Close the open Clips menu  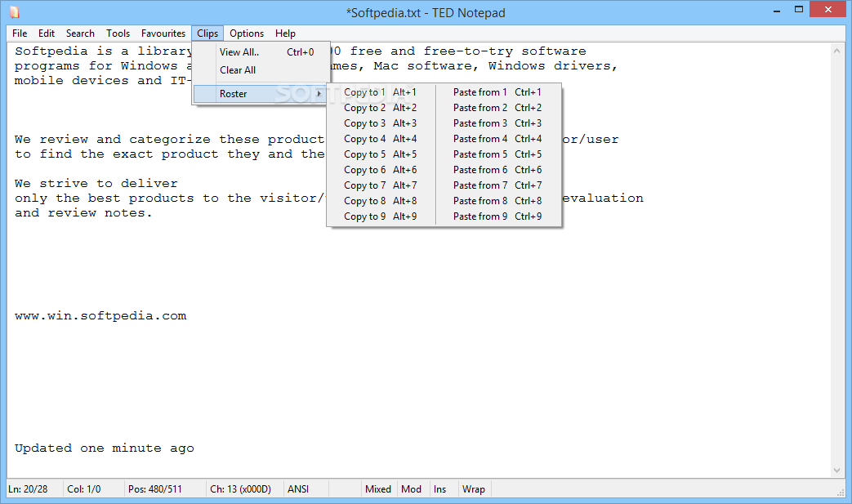(x=207, y=33)
